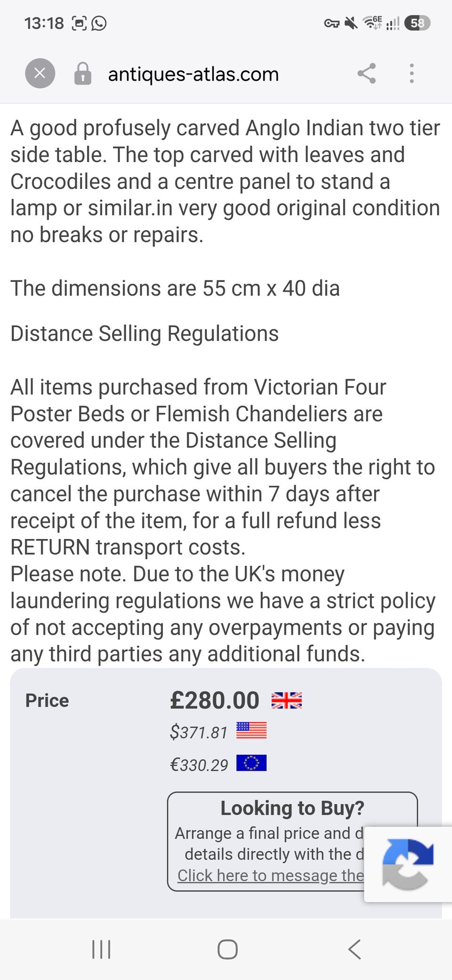Tap the reCAPTCHA badge icon
The image size is (452, 980).
point(408,864)
